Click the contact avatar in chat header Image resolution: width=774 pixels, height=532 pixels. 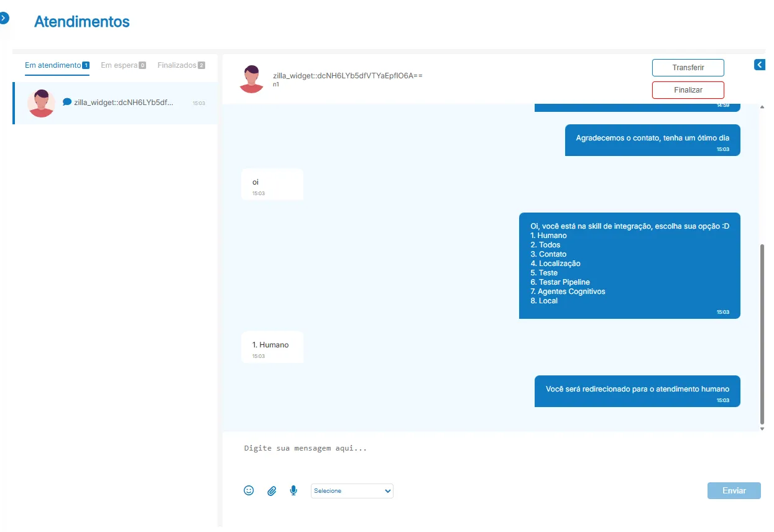pos(252,79)
